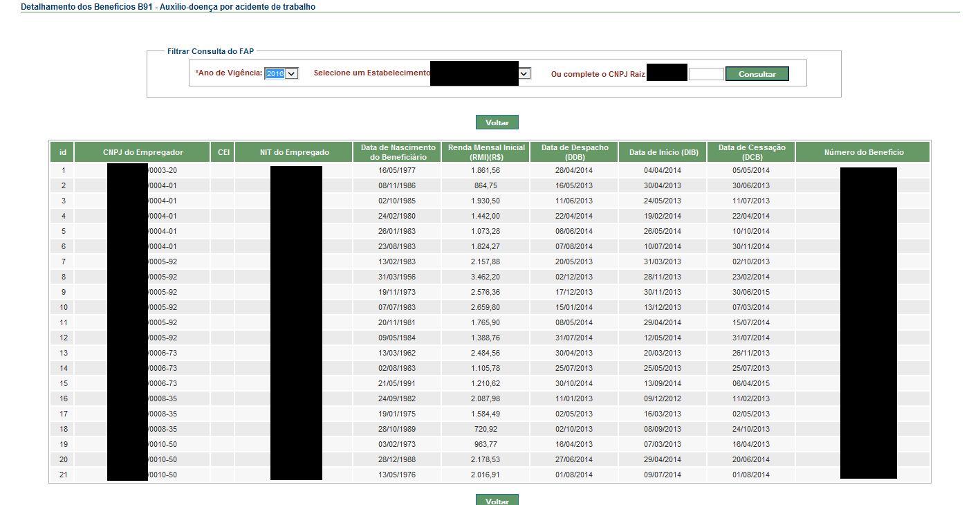Click the CEI column header
Viewport: 980px width, 505px height.
coord(223,152)
